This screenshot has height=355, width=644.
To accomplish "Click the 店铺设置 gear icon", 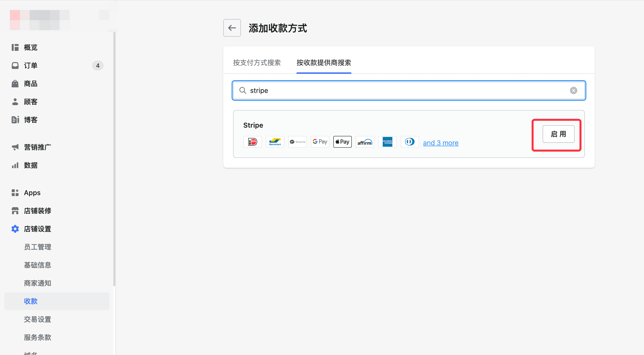I will click(x=15, y=229).
